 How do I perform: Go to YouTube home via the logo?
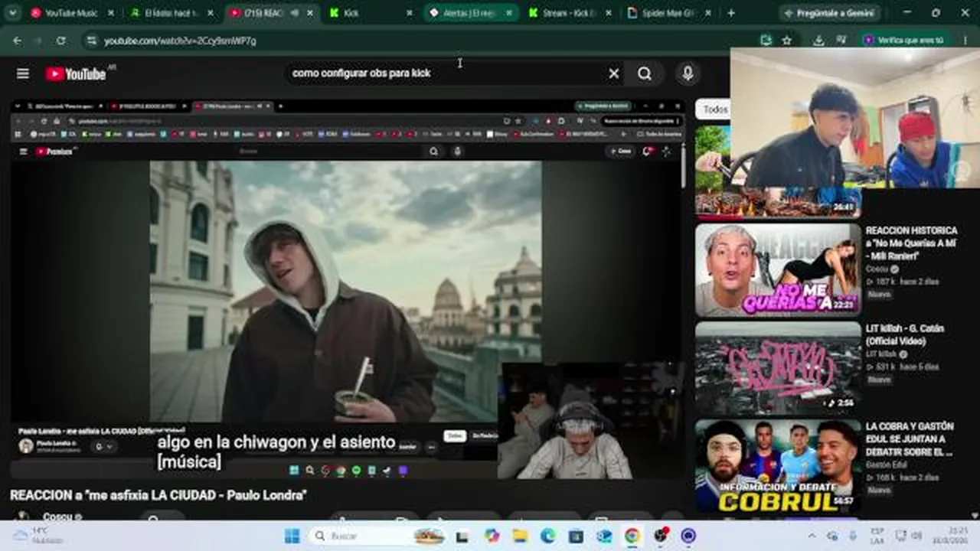75,73
